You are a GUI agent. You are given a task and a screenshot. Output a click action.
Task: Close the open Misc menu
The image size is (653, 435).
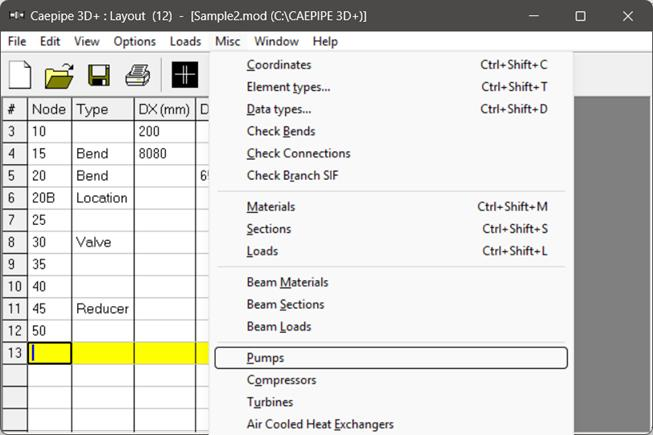(227, 41)
